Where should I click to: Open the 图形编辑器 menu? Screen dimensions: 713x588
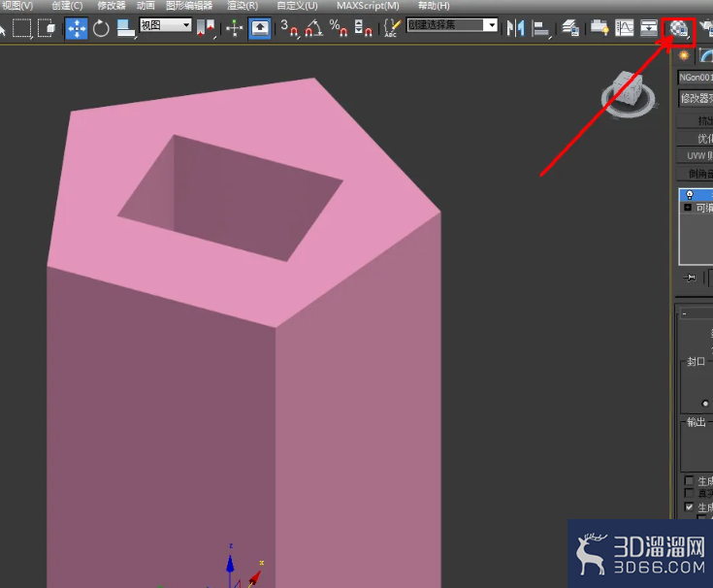pyautogui.click(x=189, y=6)
